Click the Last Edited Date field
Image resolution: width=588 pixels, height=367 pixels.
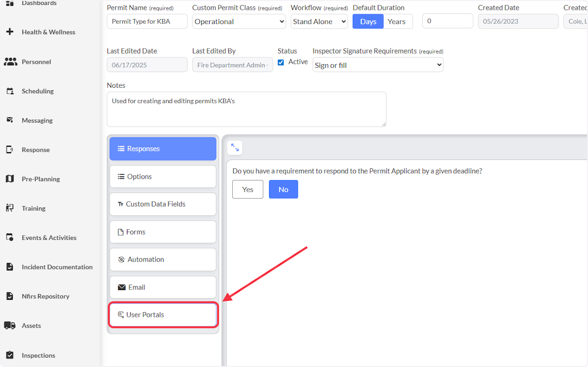[x=147, y=65]
